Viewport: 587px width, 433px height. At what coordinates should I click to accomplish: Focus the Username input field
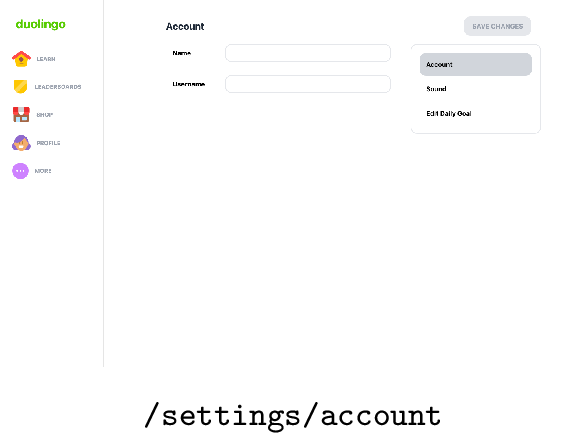pyautogui.click(x=308, y=84)
